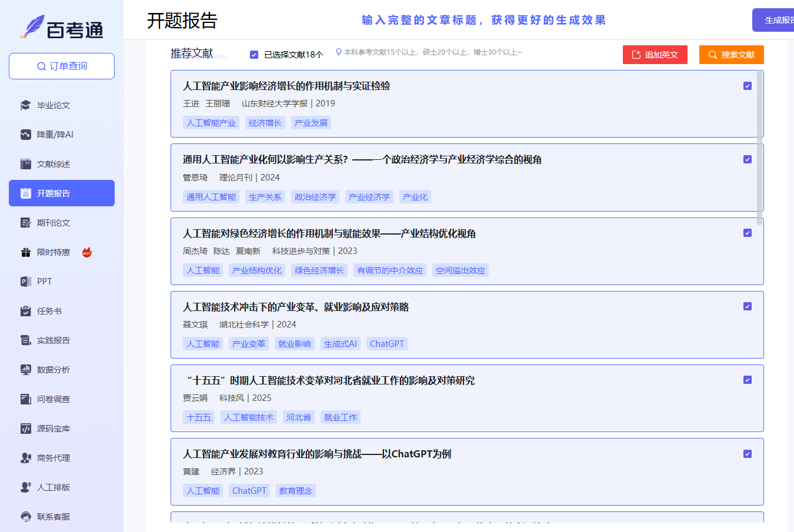Open the 订单查询 order search button
Screen dimensions: 794x532
click(x=62, y=66)
